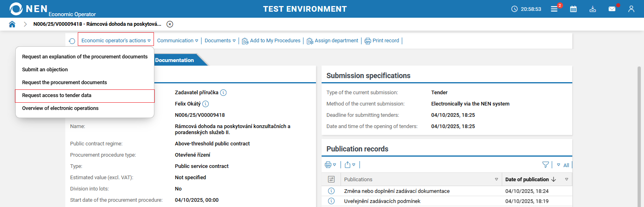Open the messages envelope icon
The image size is (644, 207).
612,9
